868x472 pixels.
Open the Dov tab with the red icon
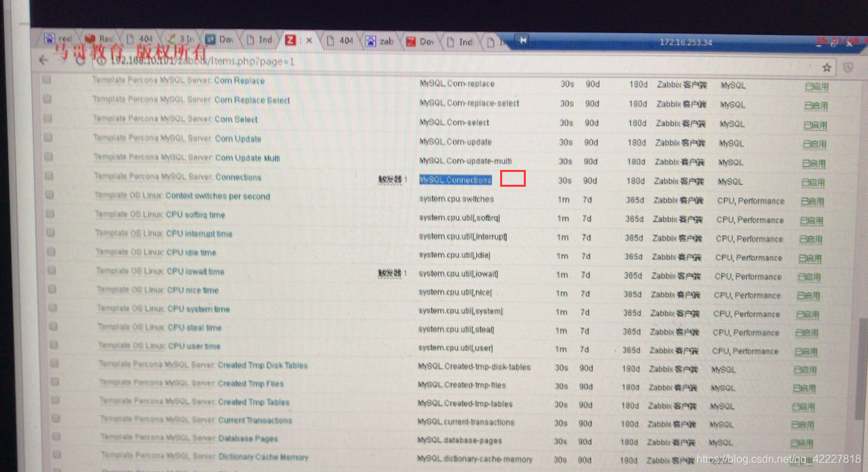[420, 42]
